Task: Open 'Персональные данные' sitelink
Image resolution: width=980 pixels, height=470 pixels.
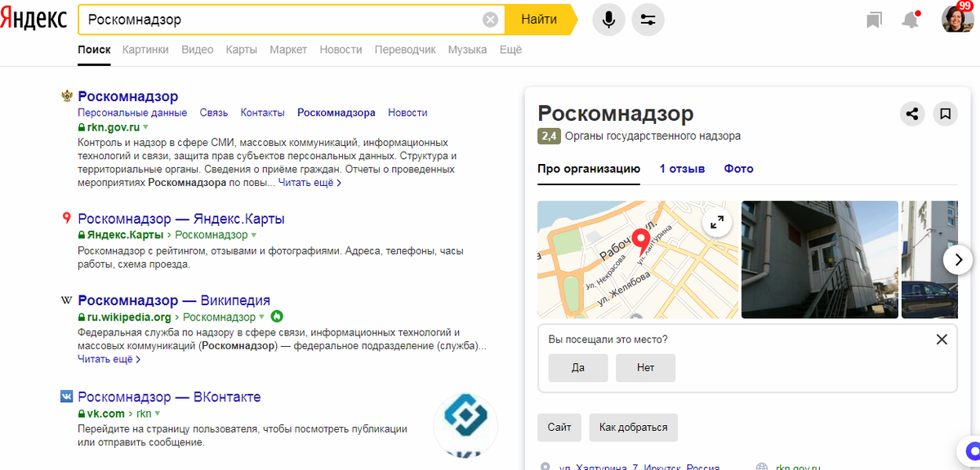Action: click(x=132, y=113)
